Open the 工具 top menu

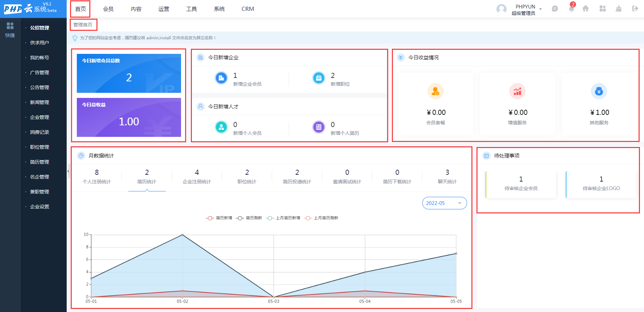pyautogui.click(x=192, y=9)
